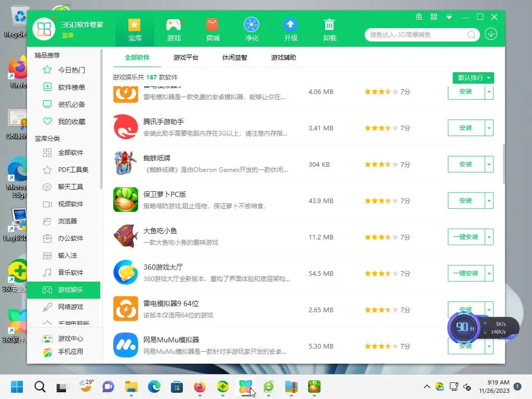532x399 pixels.
Task: Select 浏览器 category
Action: (64, 221)
